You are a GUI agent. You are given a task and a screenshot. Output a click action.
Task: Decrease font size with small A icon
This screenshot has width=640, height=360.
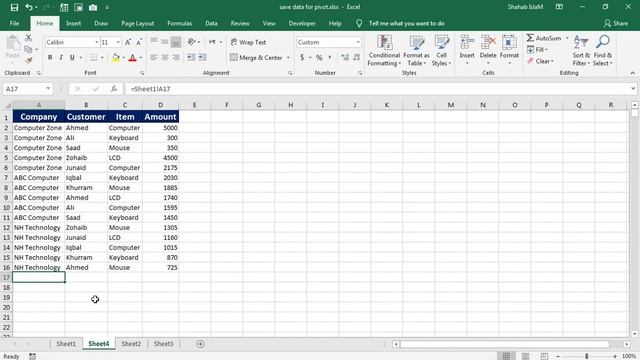click(139, 42)
